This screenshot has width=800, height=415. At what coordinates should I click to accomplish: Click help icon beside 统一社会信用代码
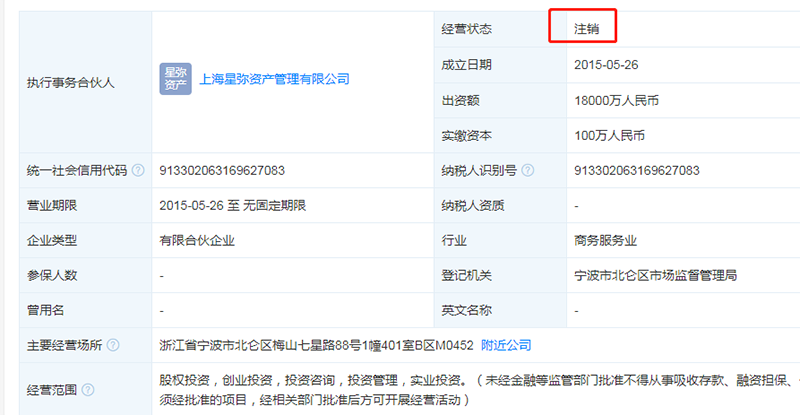[138, 171]
